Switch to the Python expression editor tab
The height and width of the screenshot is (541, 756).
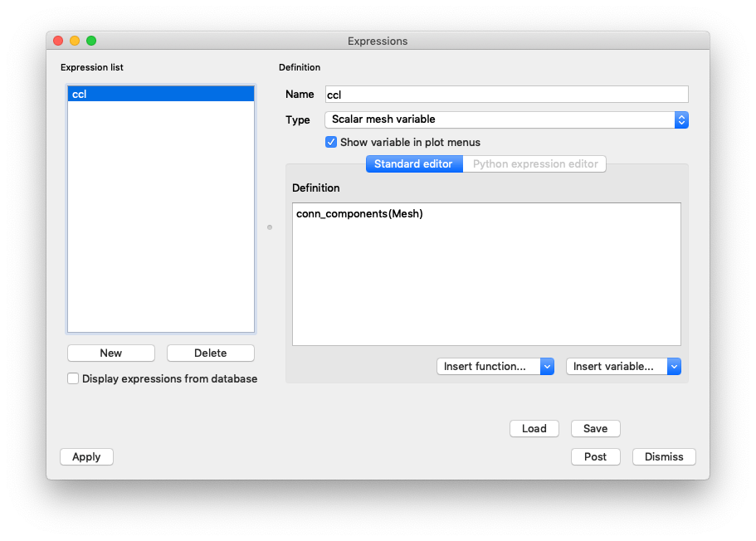pos(534,164)
